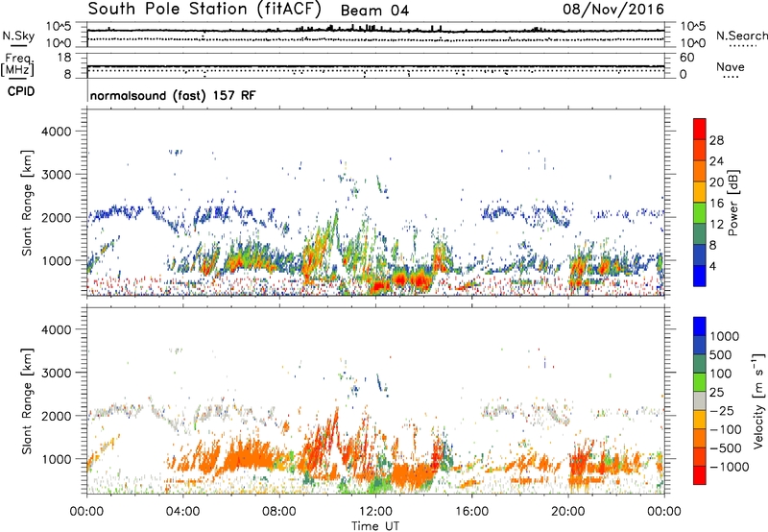Image resolution: width=768 pixels, height=532 pixels.
Task: Click the 24 tick label on the Power bar
Action: 716,161
